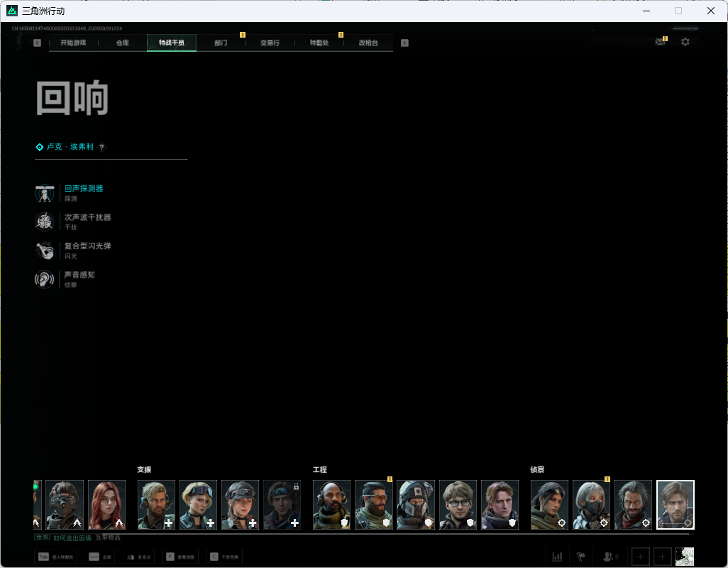Image resolution: width=728 pixels, height=568 pixels.
Task: Click the F key 查看技能 button
Action: click(x=180, y=557)
